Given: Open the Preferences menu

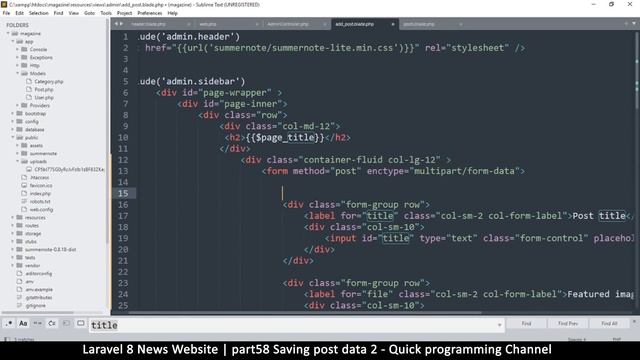Looking at the screenshot, I should [x=150, y=13].
